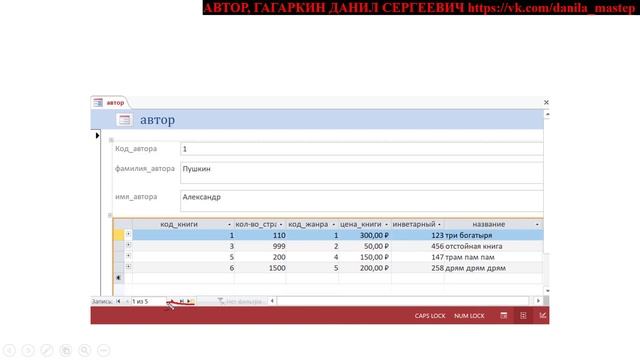
Task: Expand subdatasheet for 'трам пам пам' row
Action: 128,256
